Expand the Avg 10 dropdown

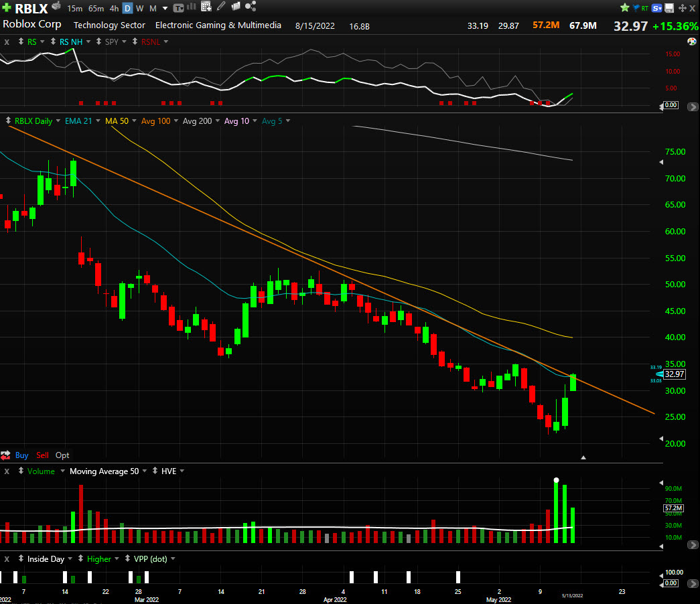pos(255,121)
